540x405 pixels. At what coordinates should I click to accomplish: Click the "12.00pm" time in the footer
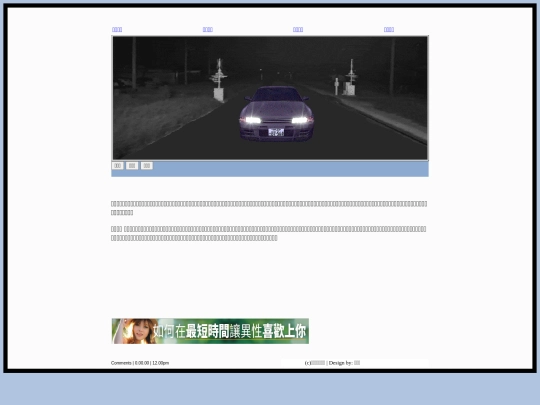pos(160,363)
